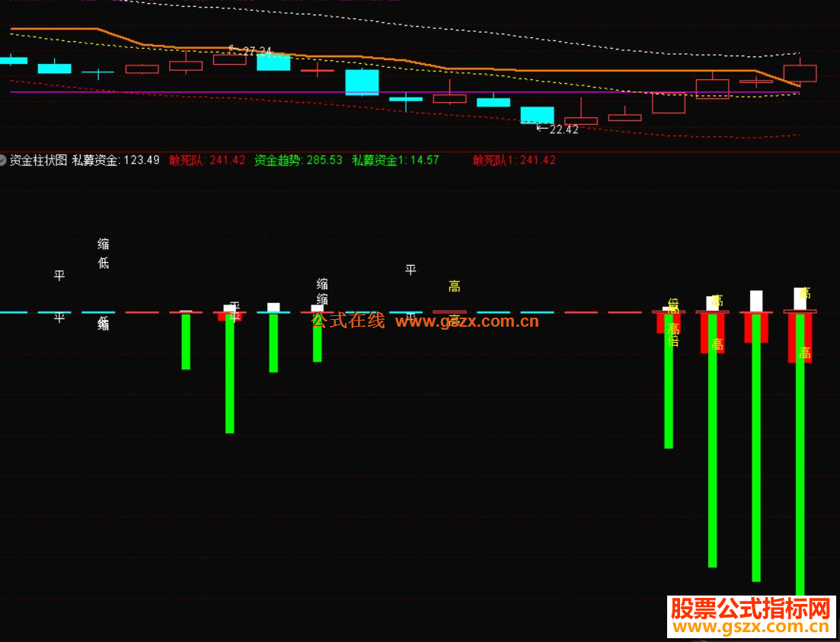Click the thick orange moving average line

pyautogui.click(x=404, y=59)
